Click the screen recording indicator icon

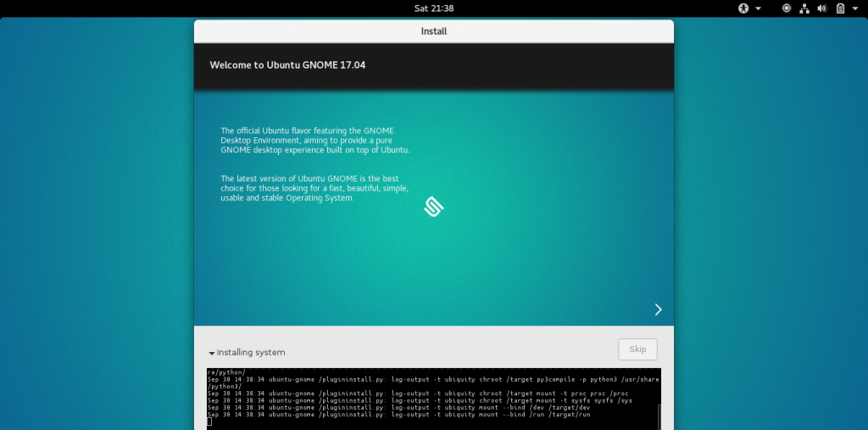point(787,8)
